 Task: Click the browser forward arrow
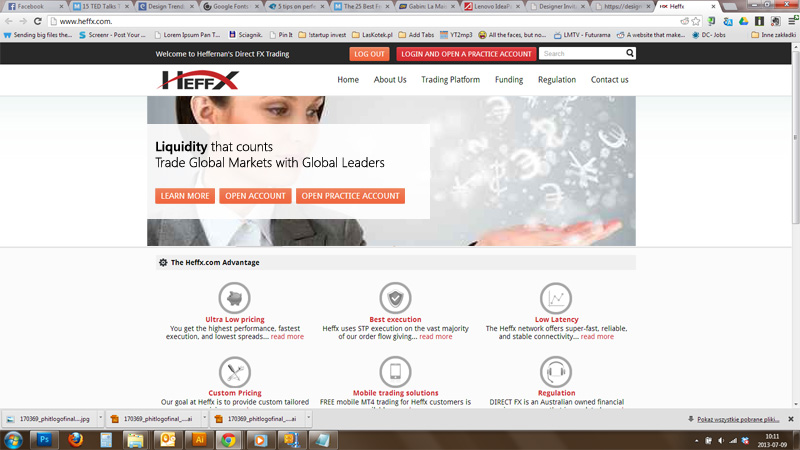pos(23,21)
